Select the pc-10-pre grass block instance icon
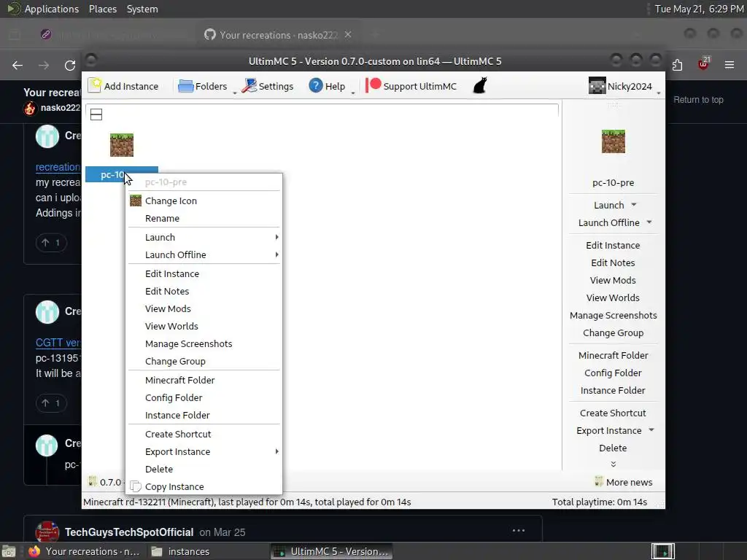 click(122, 145)
